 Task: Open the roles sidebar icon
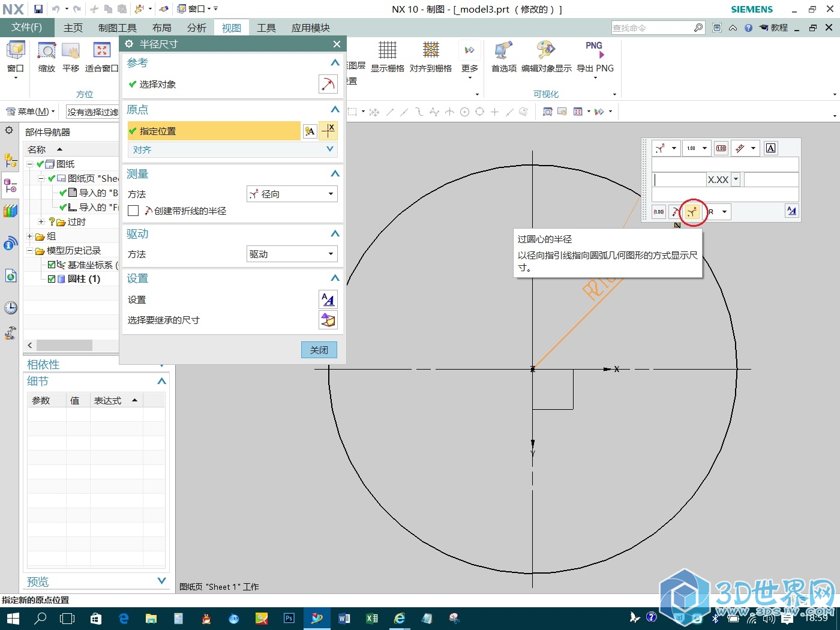pos(11,333)
